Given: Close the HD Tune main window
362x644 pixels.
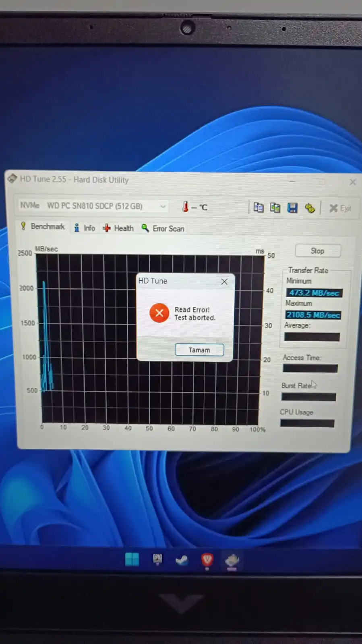Looking at the screenshot, I should 353,182.
